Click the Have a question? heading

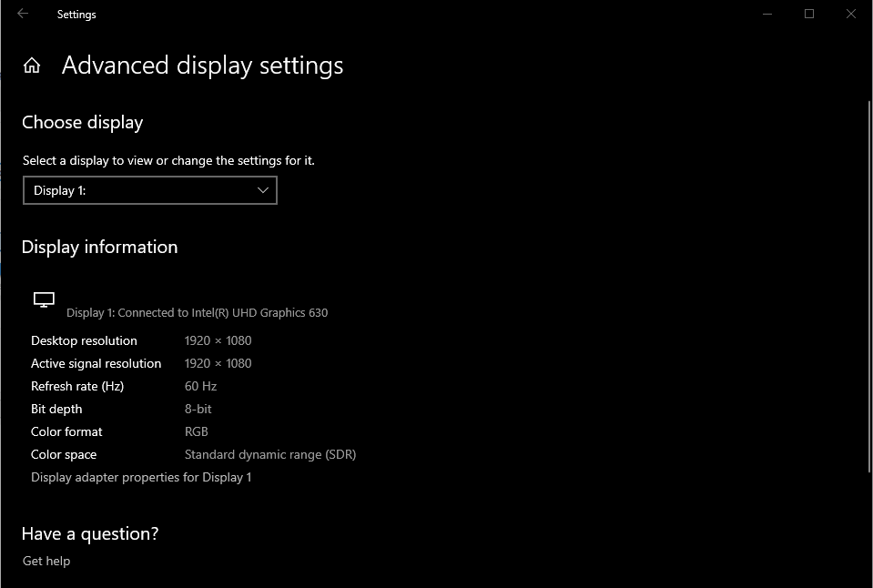pos(89,533)
